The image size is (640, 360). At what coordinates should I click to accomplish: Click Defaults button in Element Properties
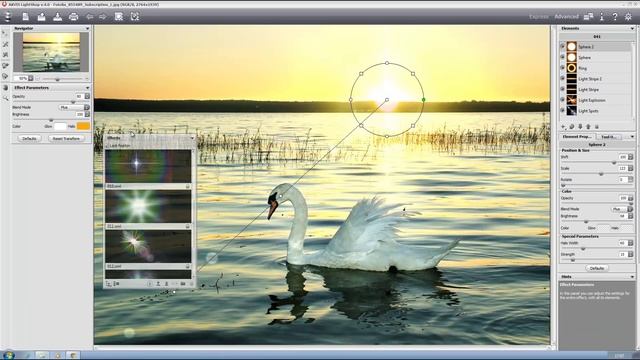[597, 268]
